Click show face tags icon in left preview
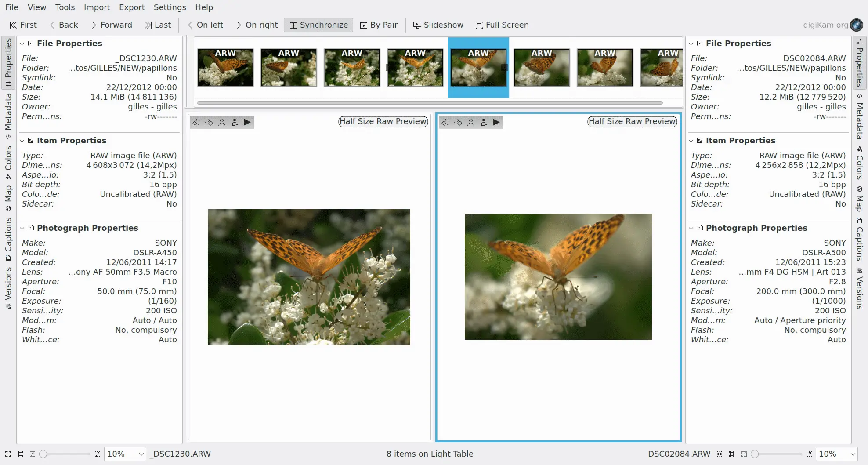Image resolution: width=868 pixels, height=465 pixels. point(222,122)
